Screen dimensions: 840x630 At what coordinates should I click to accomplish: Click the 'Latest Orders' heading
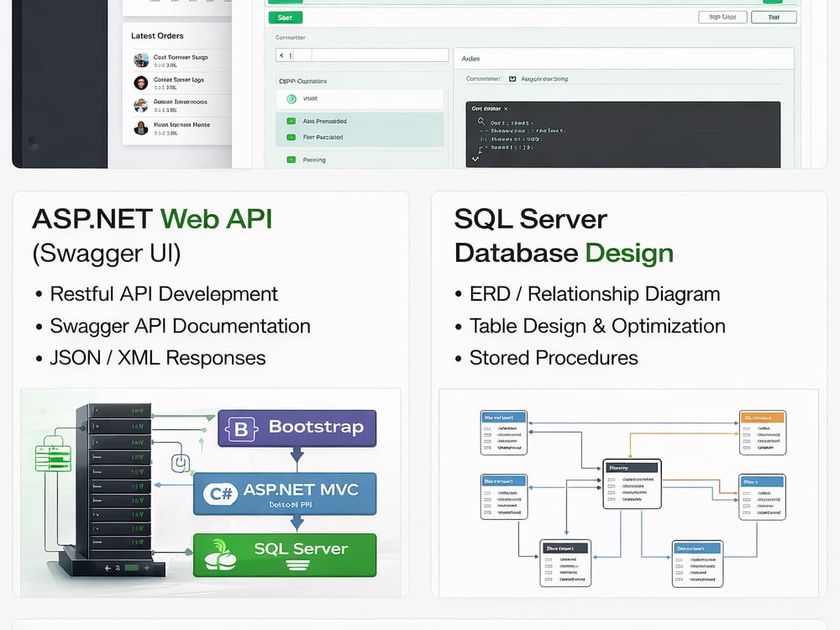[157, 36]
